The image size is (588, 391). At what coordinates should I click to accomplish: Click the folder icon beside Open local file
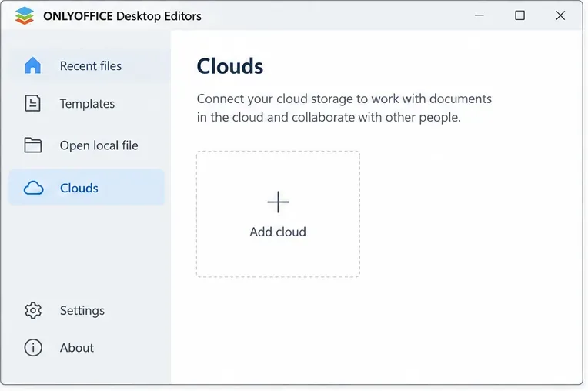[33, 145]
